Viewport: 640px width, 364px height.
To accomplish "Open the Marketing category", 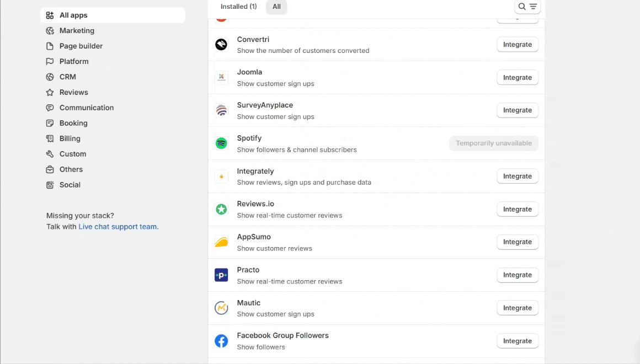I will click(x=77, y=31).
